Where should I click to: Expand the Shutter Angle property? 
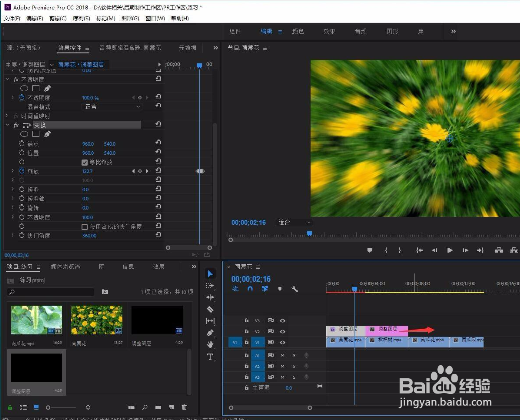click(13, 235)
